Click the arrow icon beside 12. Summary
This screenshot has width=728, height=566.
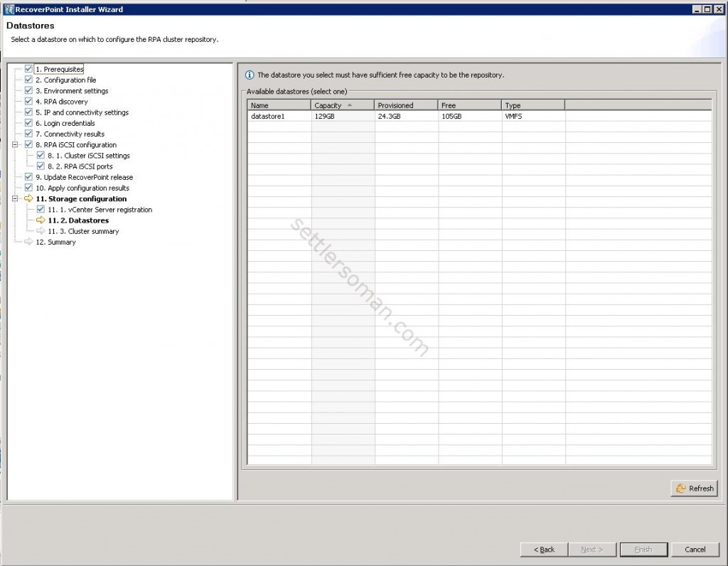(x=28, y=242)
